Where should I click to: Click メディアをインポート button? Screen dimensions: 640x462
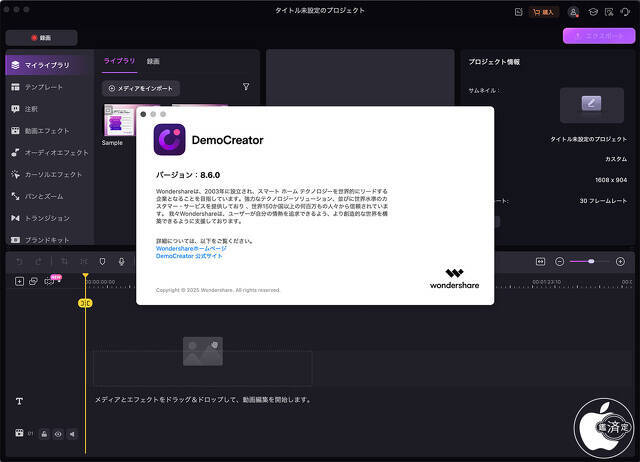coord(140,88)
